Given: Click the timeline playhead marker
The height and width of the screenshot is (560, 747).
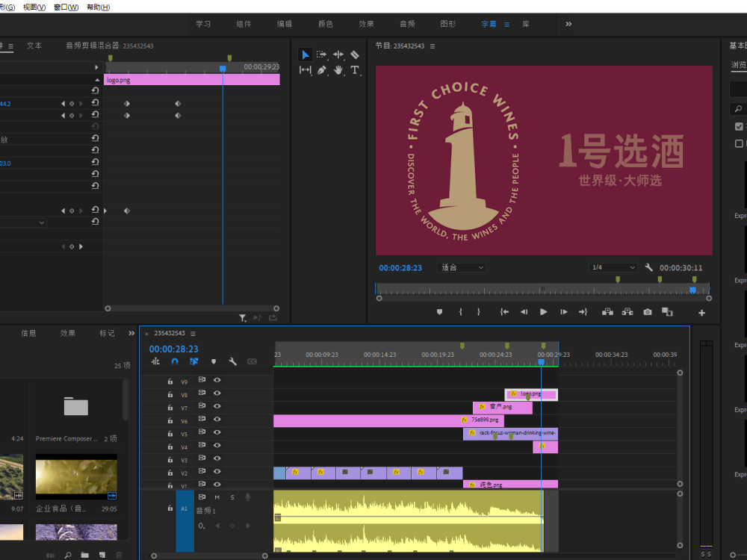Looking at the screenshot, I should (541, 362).
